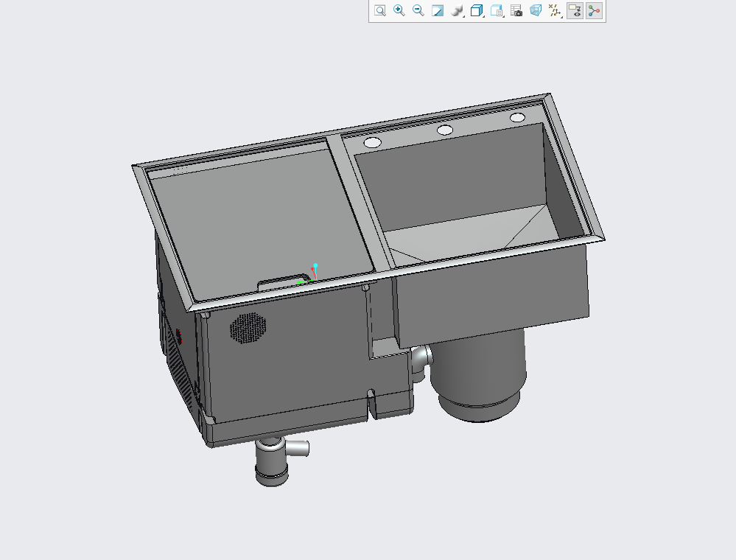Viewport: 736px width, 560px height.
Task: Open the Datum Display Filters dropdown
Action: pyautogui.click(x=555, y=11)
